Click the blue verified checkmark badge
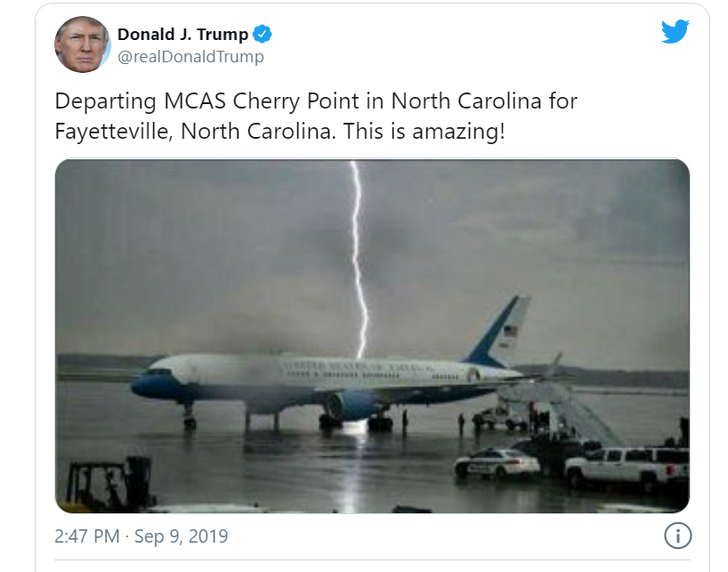This screenshot has height=572, width=728. pos(263,34)
